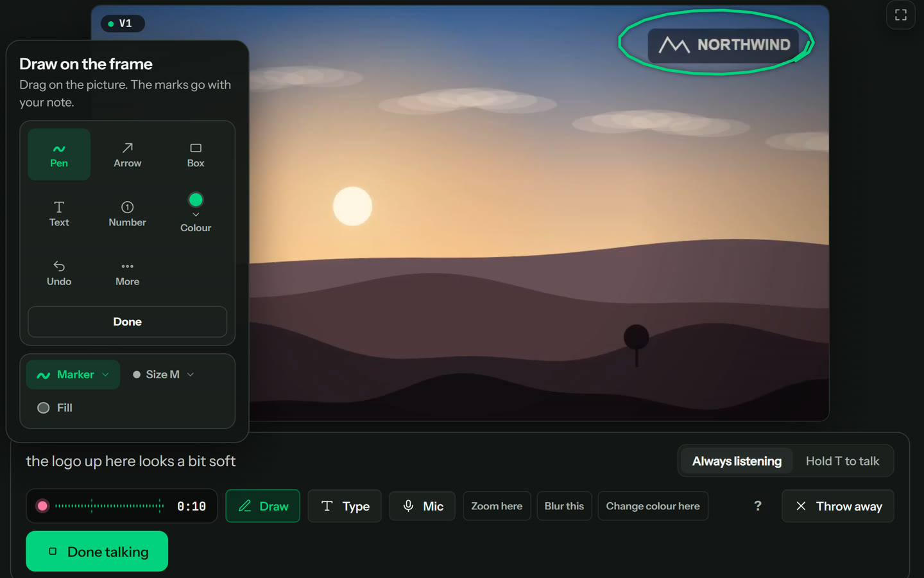
Task: Open the Size M dropdown
Action: (x=163, y=374)
